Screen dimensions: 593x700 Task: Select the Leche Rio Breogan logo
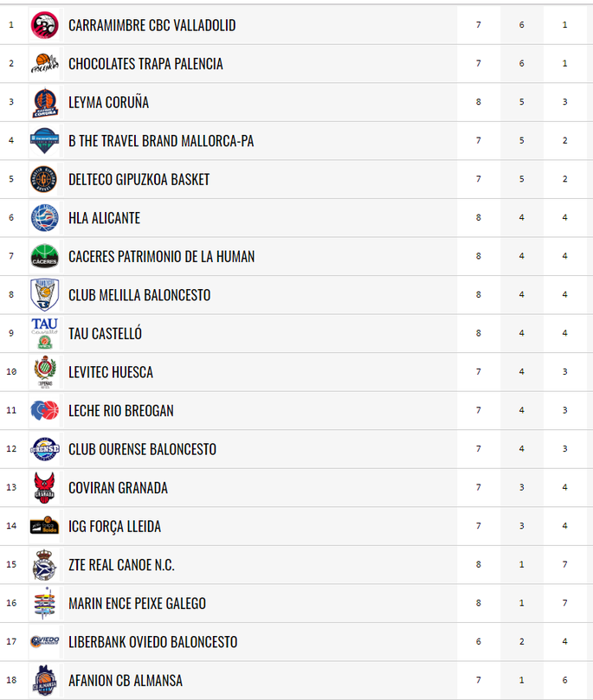pos(45,410)
